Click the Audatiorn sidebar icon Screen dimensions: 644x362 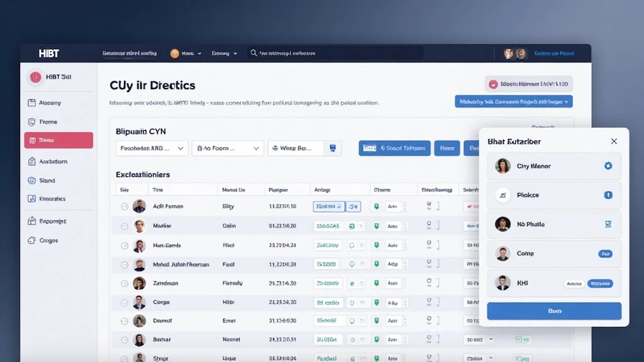pyautogui.click(x=33, y=162)
